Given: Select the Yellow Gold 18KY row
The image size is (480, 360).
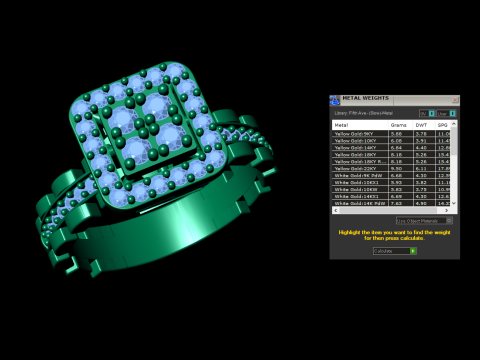Looking at the screenshot, I should click(x=391, y=155).
